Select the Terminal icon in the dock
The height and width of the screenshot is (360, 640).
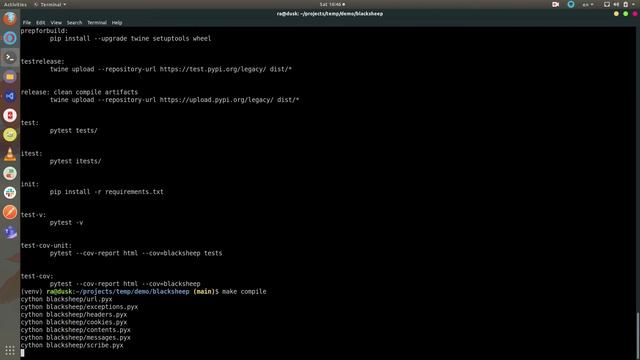pos(10,58)
